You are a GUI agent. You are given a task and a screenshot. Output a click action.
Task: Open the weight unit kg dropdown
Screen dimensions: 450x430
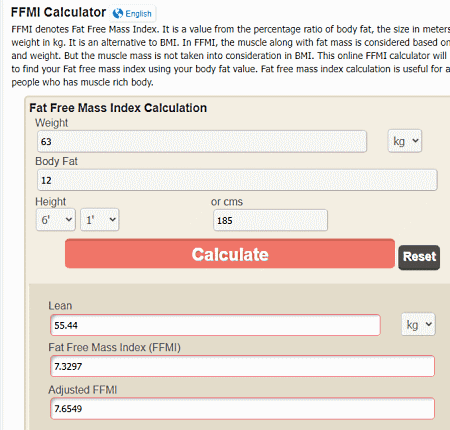405,141
